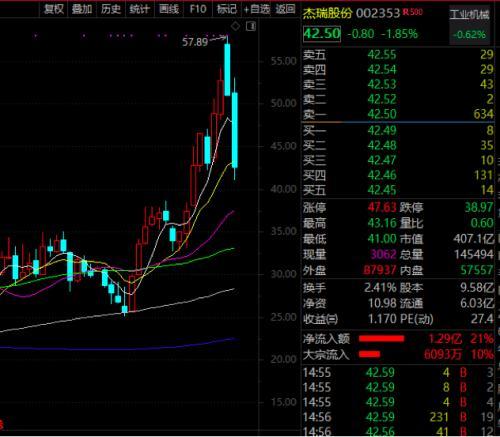Open the 历史 history view

coord(111,9)
